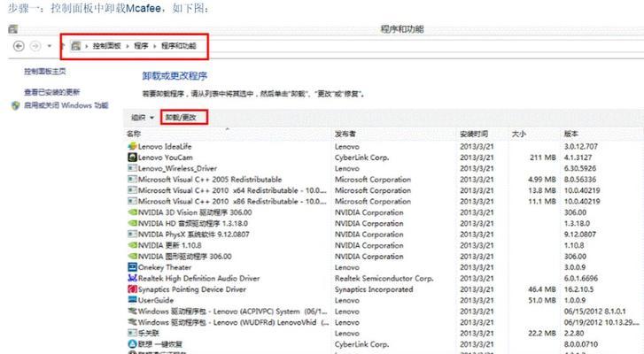This screenshot has width=644, height=354.
Task: Click the Lenovo_Wireless_Driver icon
Action: 132,168
